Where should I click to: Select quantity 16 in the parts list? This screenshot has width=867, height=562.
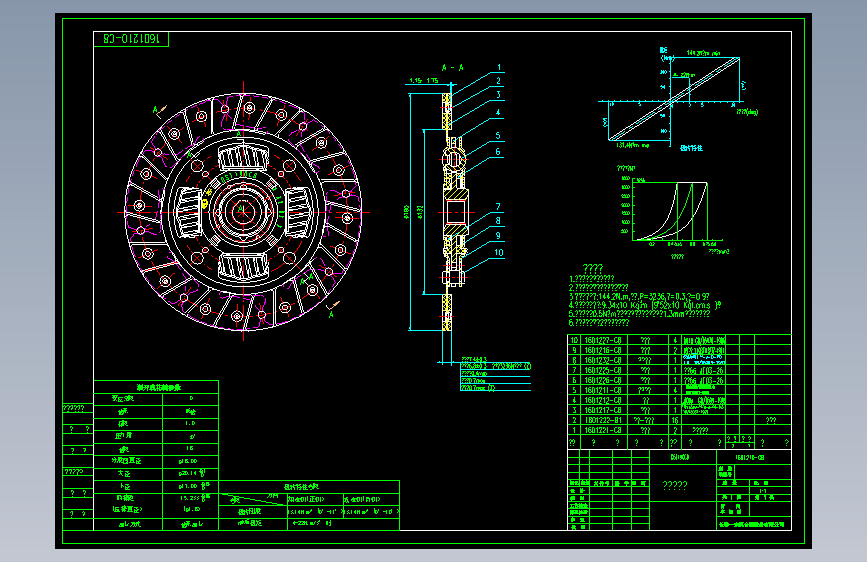[675, 420]
